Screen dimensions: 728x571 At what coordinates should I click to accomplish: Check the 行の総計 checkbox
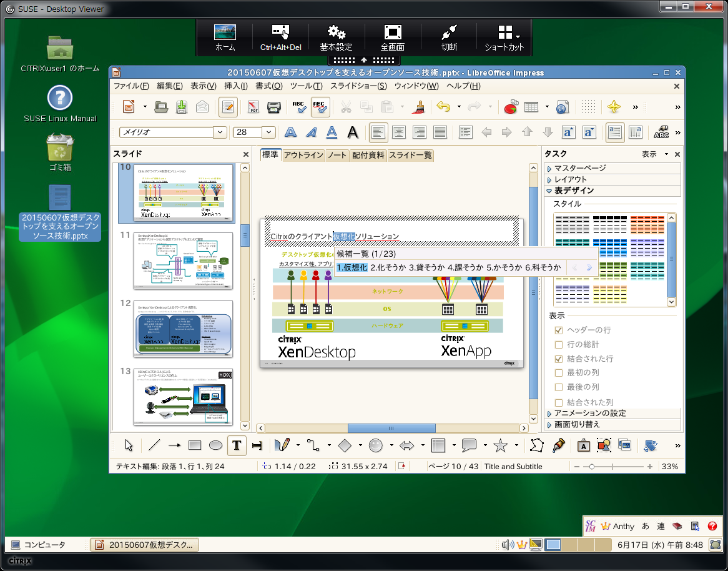tap(559, 345)
